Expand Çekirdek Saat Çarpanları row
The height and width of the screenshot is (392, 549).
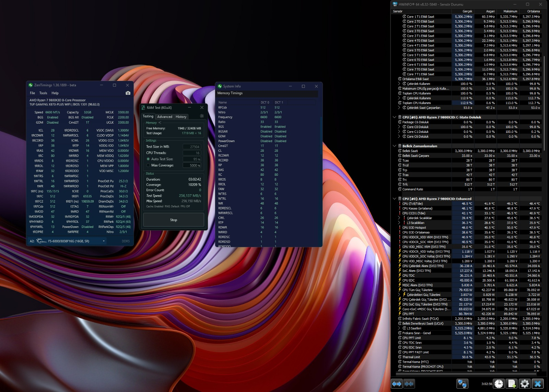pos(399,107)
